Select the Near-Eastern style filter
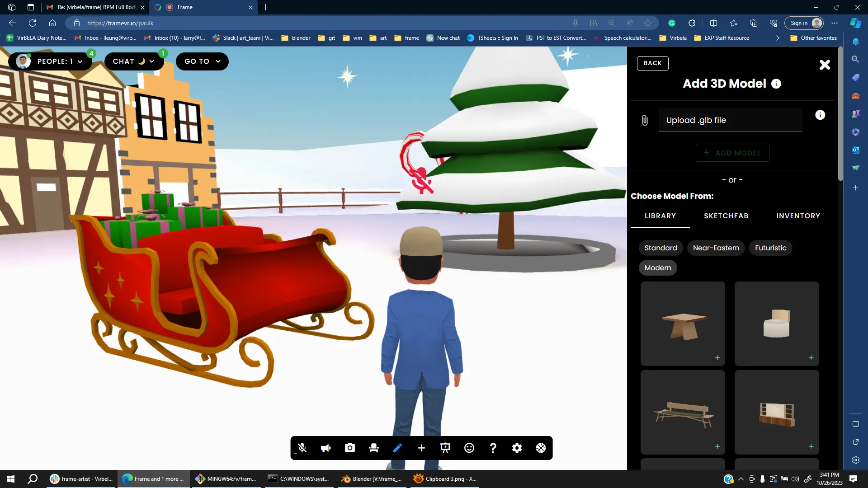Screen dimensions: 868x488 pos(716,248)
